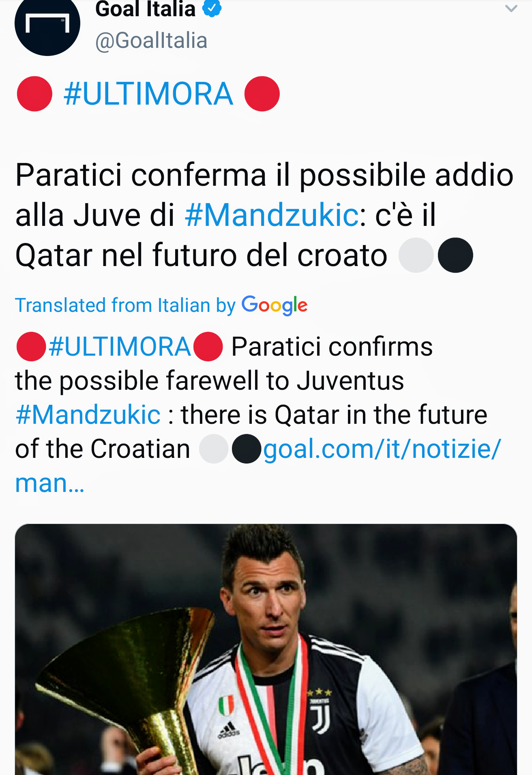This screenshot has height=775, width=532.
Task: Select the red circle emoji before #ULTIMORA
Action: 34,93
